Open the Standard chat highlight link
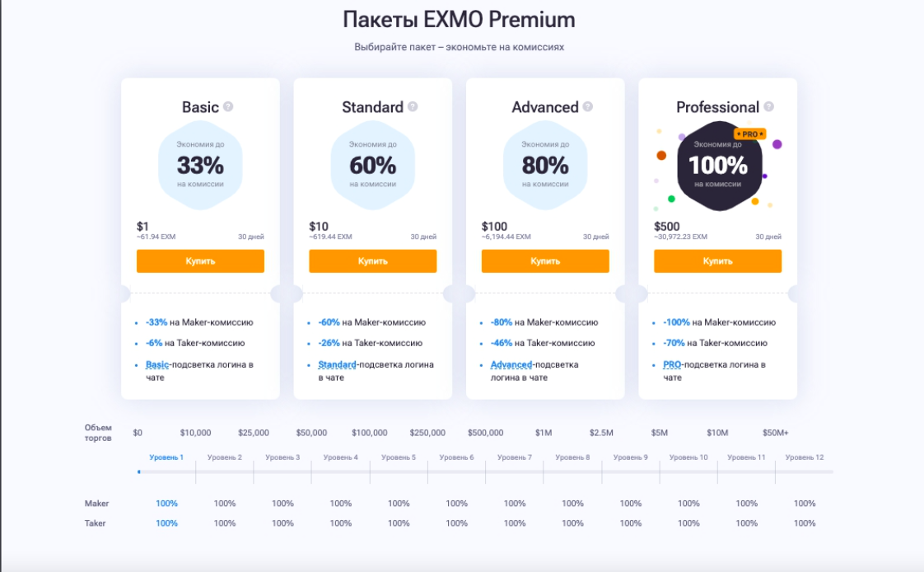Screen dimensions: 924x572 337,365
